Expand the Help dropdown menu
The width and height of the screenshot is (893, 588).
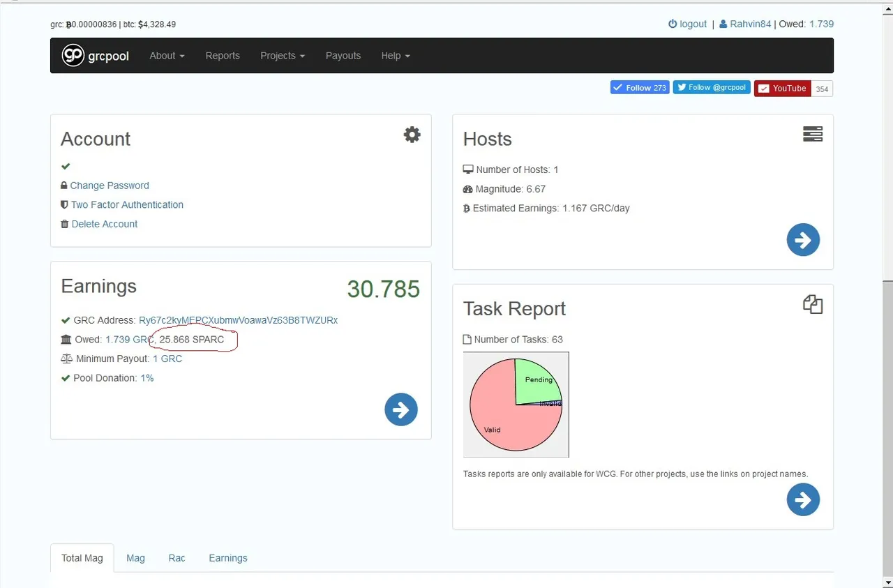click(396, 55)
